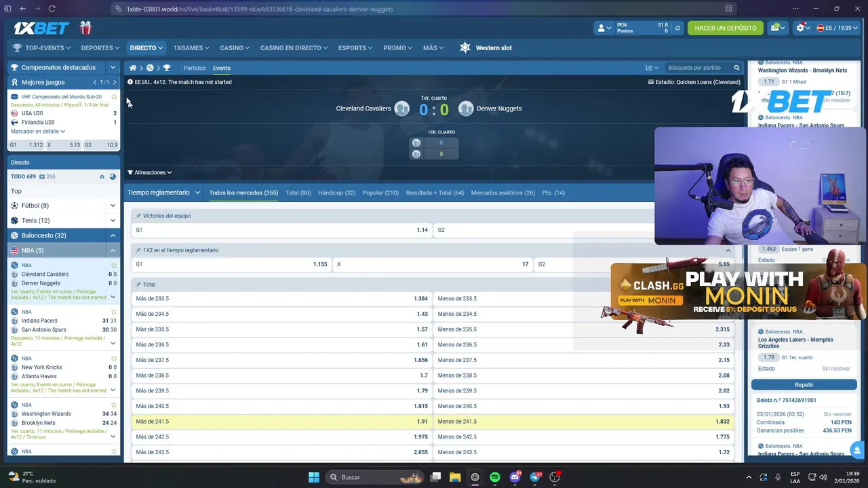
Task: Open the weather widget on taskbar
Action: (31, 477)
